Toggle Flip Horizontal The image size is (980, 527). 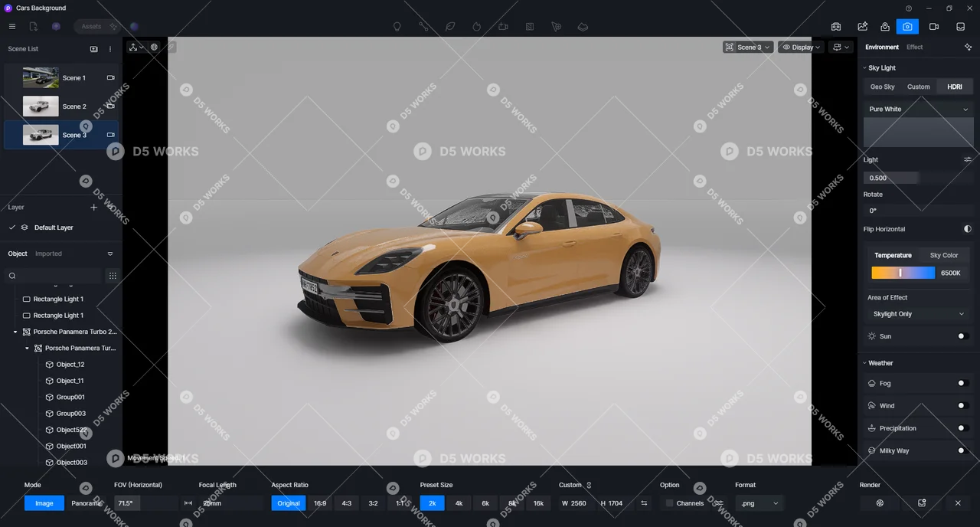click(968, 229)
